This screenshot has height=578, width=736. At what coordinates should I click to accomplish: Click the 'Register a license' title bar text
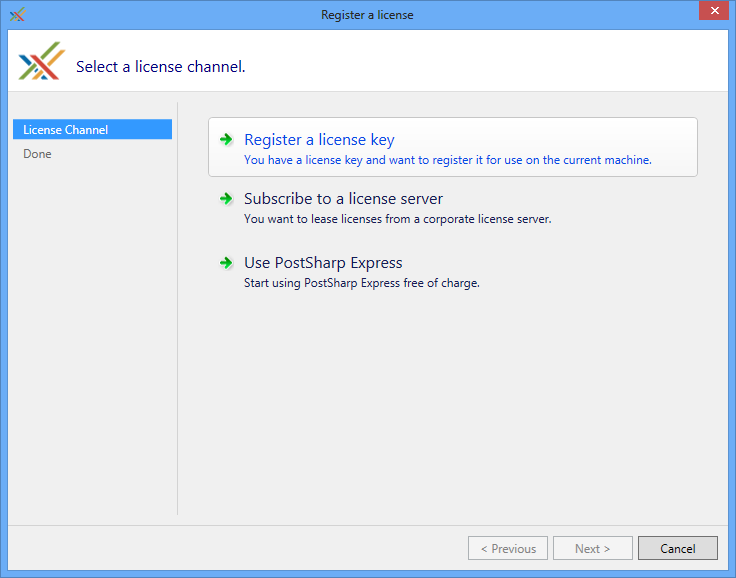pos(367,15)
